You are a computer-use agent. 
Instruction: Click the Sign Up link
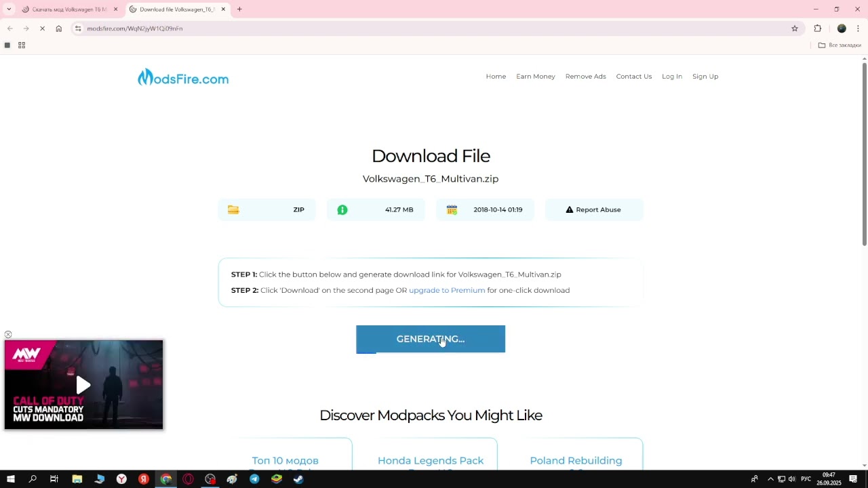tap(705, 77)
